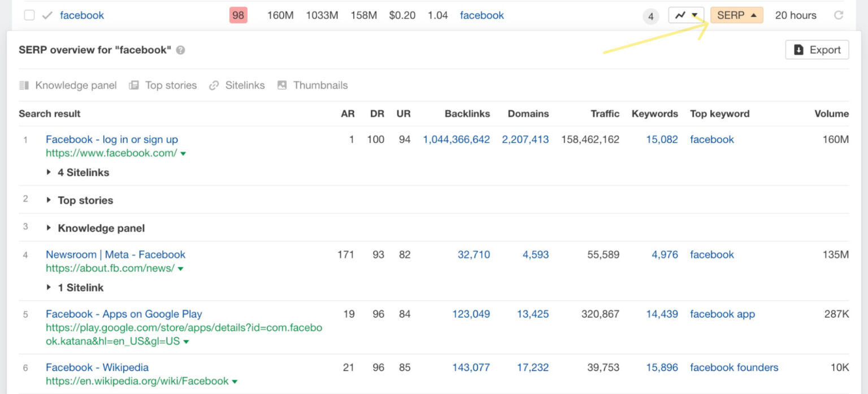The width and height of the screenshot is (868, 394).
Task: Open the dropdown caret next to the about.fb.com URL
Action: (181, 269)
